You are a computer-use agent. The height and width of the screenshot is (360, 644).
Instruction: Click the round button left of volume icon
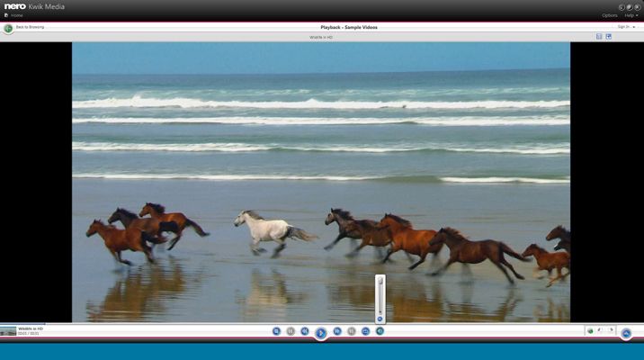(x=365, y=331)
